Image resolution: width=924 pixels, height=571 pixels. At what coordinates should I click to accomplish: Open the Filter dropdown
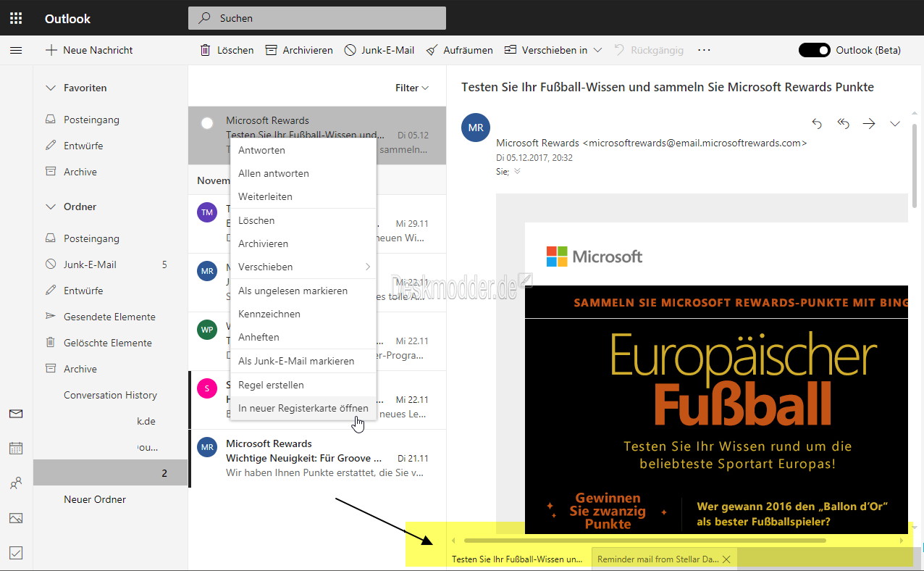412,88
